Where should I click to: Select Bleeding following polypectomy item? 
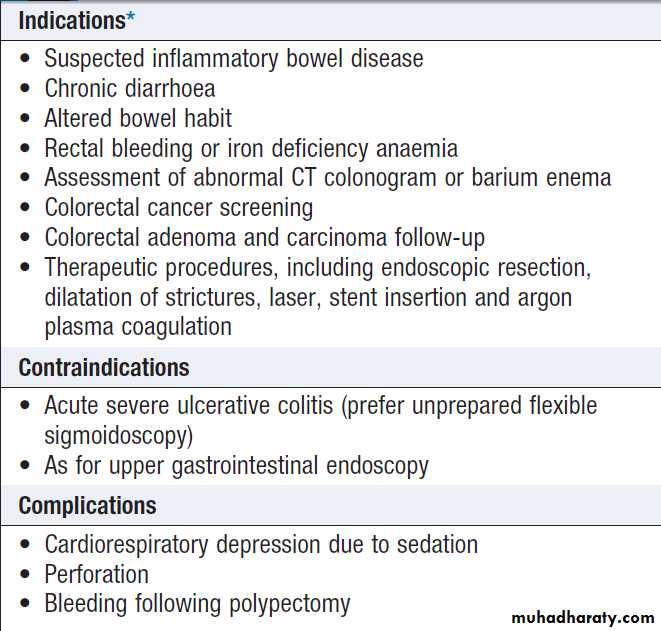tap(197, 604)
